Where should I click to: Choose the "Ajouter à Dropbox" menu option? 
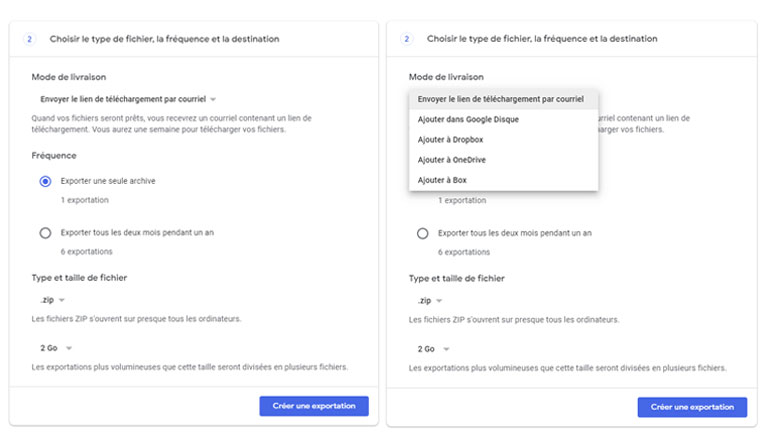[450, 139]
